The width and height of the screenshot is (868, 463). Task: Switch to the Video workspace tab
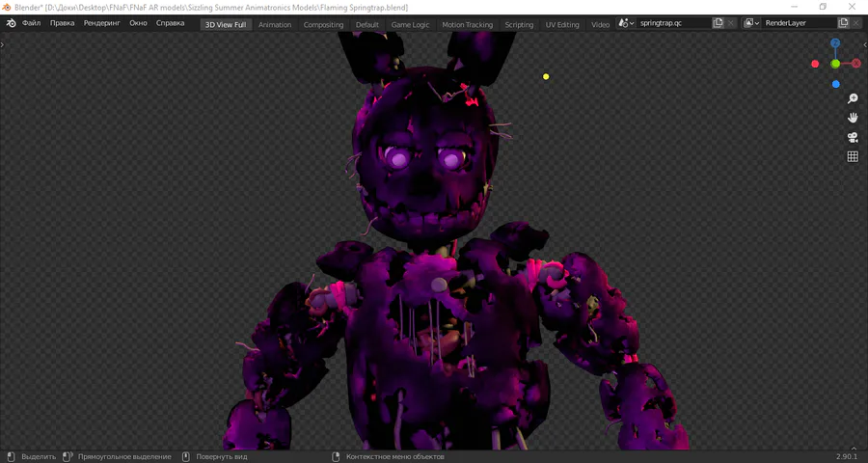[x=600, y=24]
